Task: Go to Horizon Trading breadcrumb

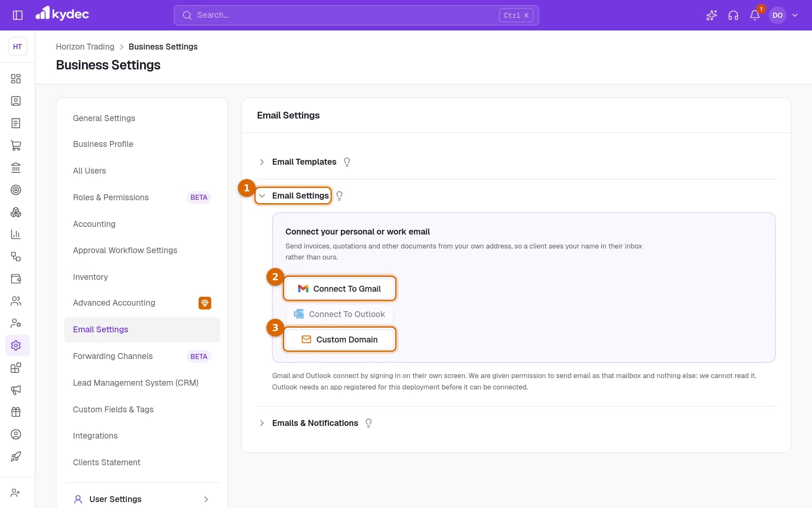Action: 85,47
